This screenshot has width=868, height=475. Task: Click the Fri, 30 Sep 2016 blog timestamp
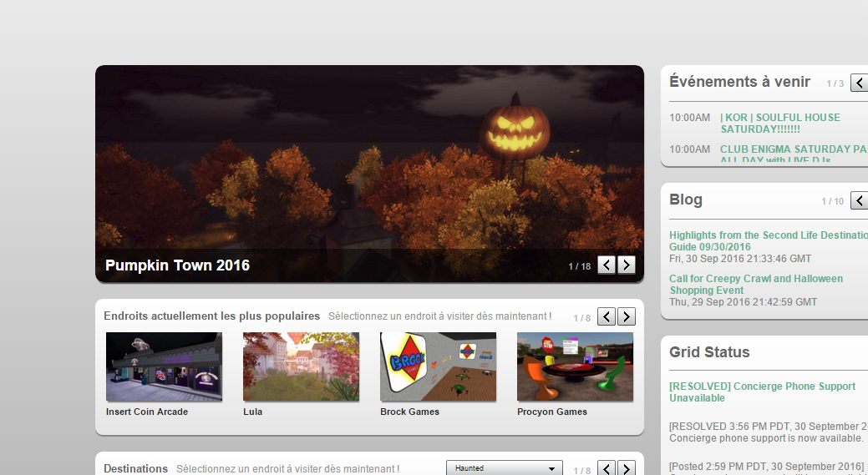click(740, 258)
